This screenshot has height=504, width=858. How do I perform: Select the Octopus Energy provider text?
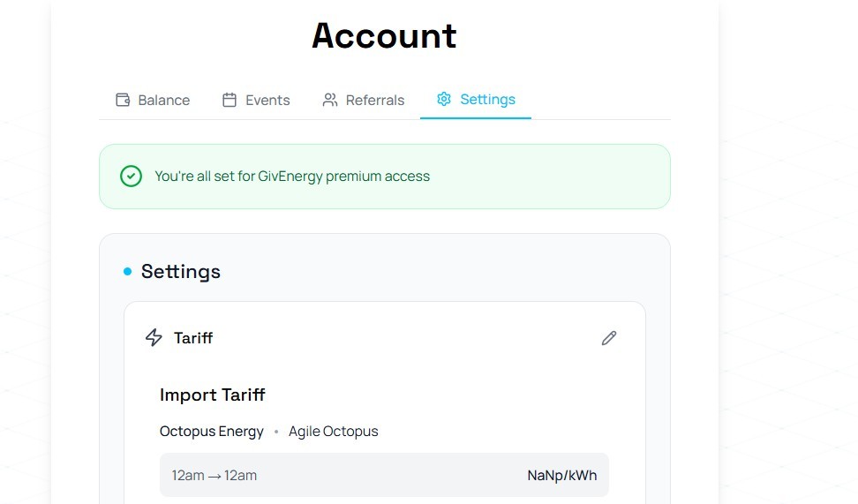click(212, 432)
